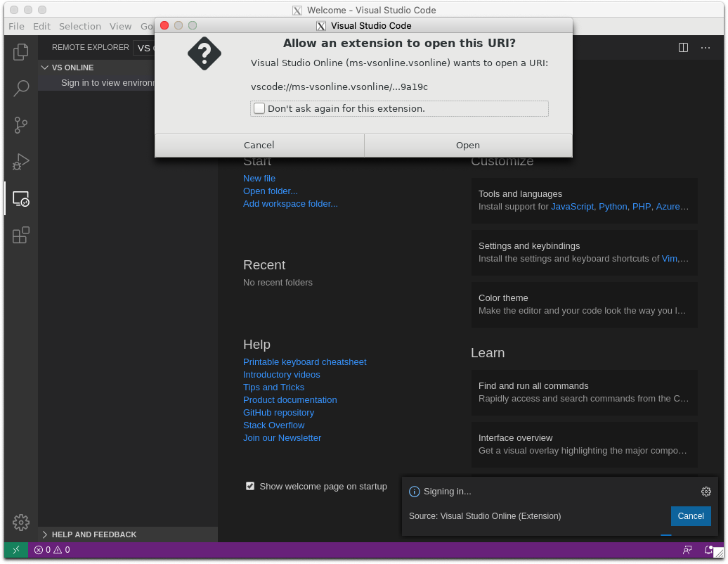Screen dimensions: 728x564
Task: Open the Source Control view icon
Action: click(x=21, y=125)
